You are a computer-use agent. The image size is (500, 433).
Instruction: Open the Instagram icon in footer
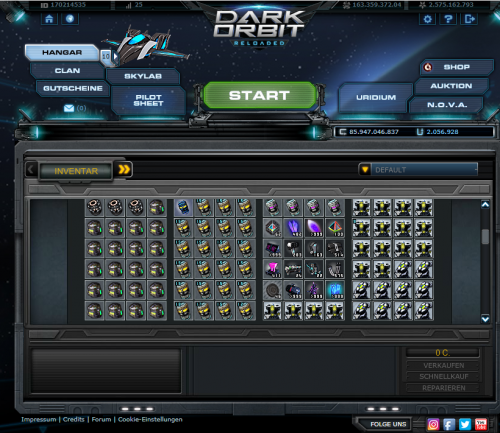coord(433,424)
